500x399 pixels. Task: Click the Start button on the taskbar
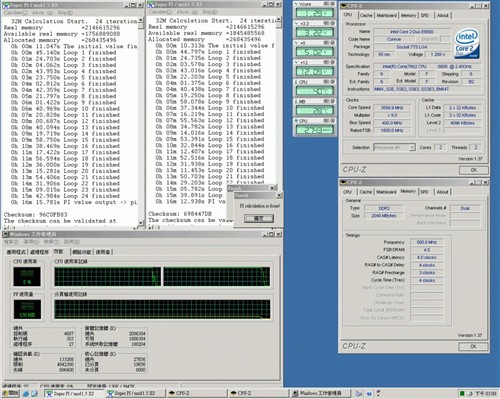click(11, 393)
